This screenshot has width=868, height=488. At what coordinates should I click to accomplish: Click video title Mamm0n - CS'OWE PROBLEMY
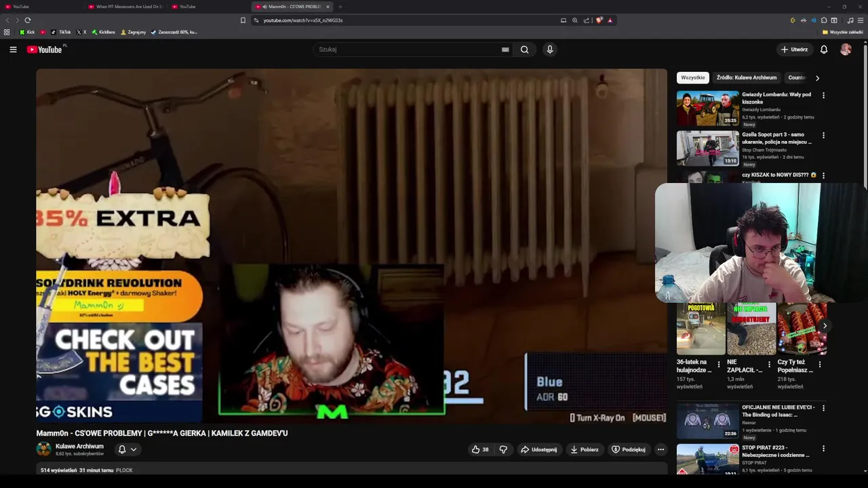click(162, 433)
